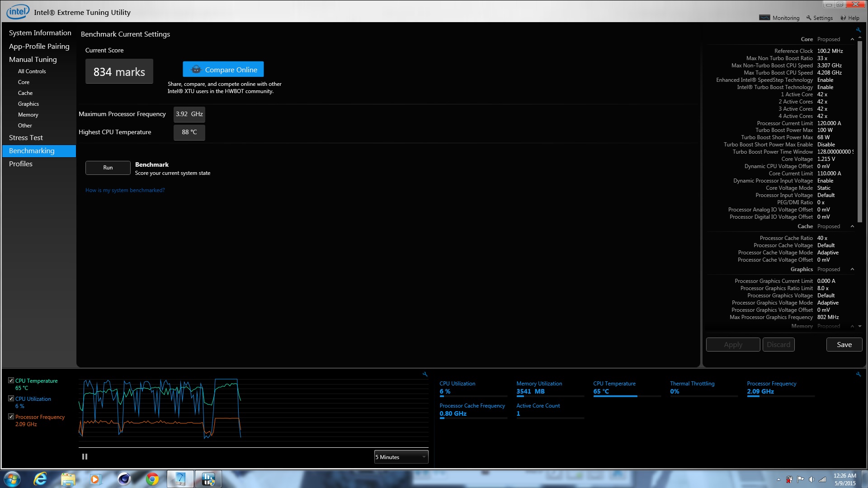
Task: Toggle Processor Frequency graph checkbox
Action: tap(11, 417)
